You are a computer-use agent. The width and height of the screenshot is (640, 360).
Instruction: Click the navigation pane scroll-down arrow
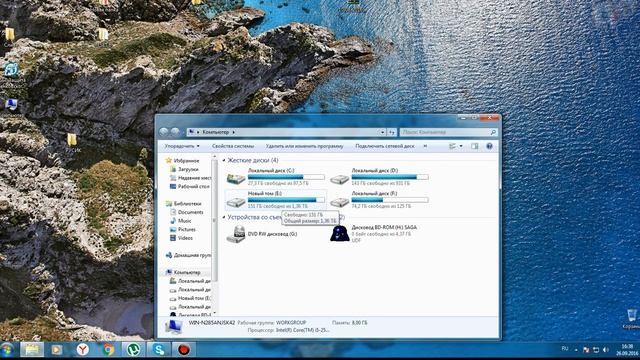pyautogui.click(x=214, y=313)
